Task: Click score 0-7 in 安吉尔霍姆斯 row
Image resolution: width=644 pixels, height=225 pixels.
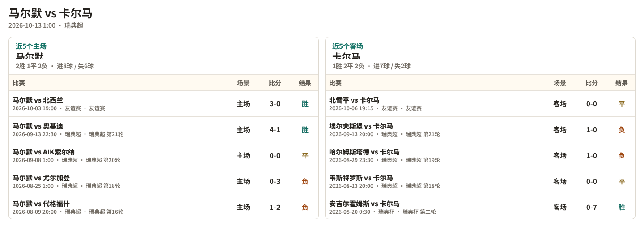Action: click(x=592, y=207)
